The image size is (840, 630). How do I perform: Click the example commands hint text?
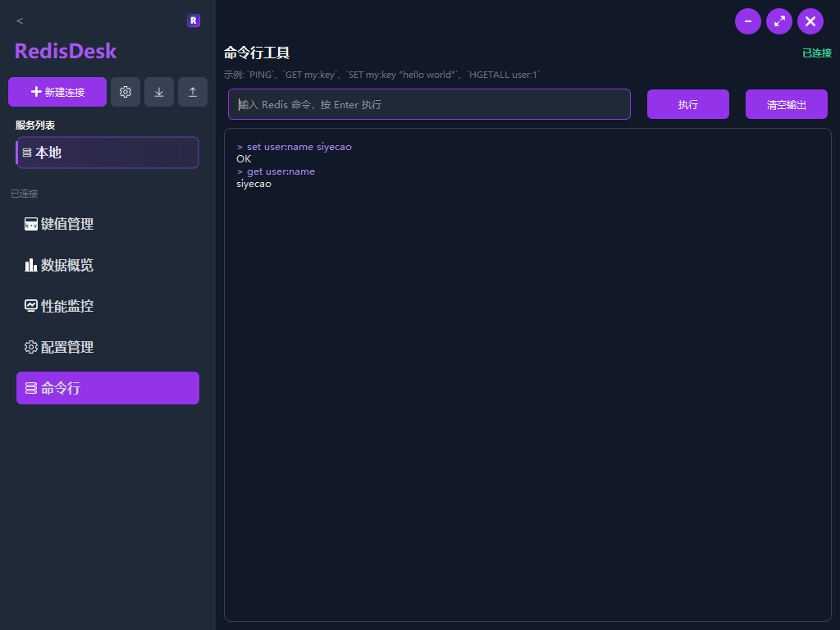(382, 75)
